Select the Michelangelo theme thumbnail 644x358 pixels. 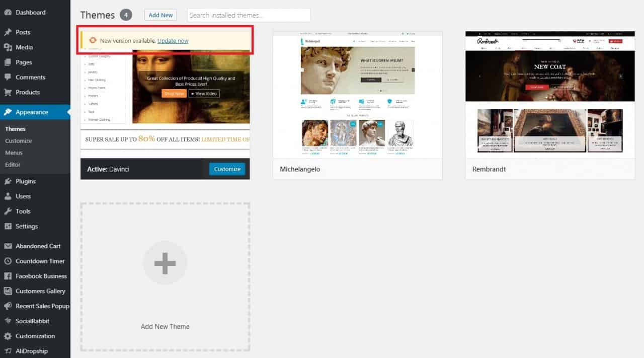357,95
